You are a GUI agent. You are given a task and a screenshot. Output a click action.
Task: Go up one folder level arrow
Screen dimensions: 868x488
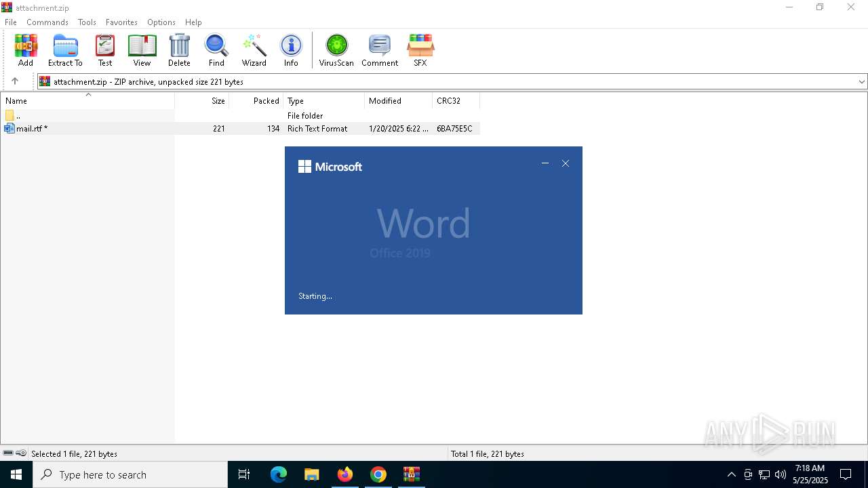pyautogui.click(x=15, y=81)
